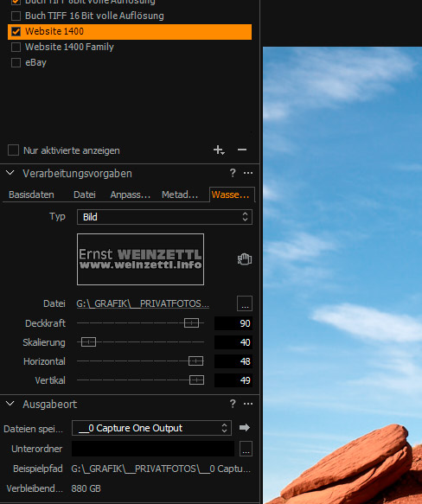Uncheck the Website 1400 recipe
The height and width of the screenshot is (504, 422).
point(16,31)
